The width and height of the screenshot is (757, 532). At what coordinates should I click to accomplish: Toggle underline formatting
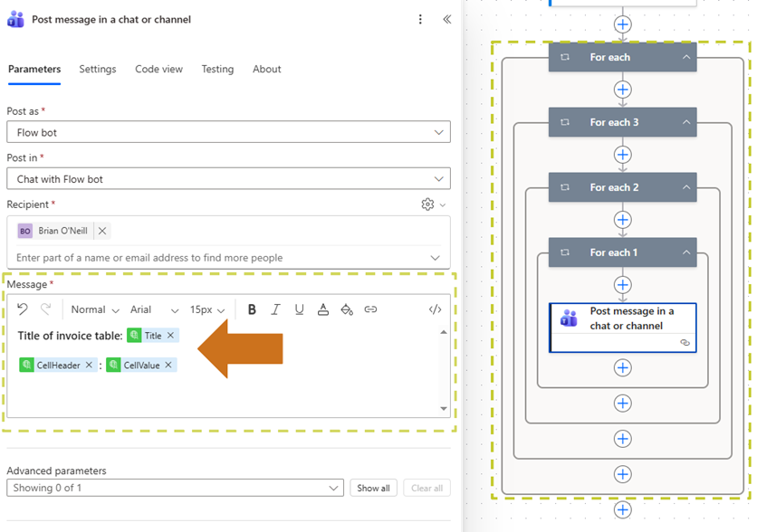coord(299,309)
